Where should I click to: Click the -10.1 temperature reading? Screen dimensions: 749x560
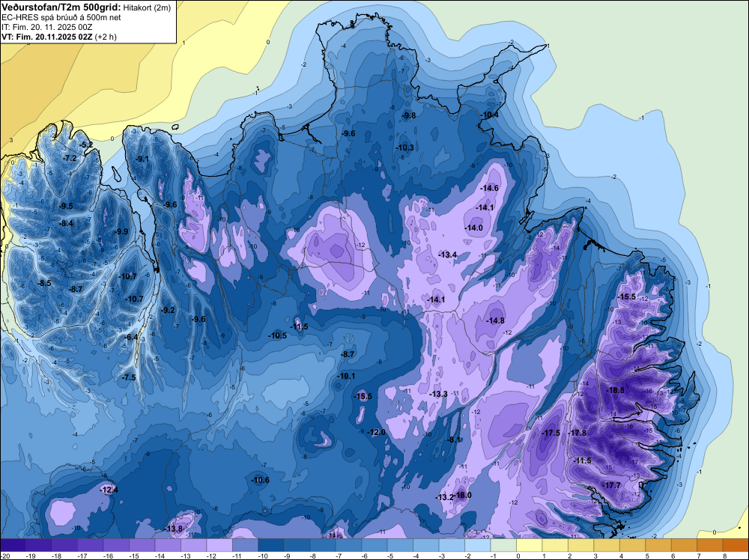pyautogui.click(x=346, y=376)
